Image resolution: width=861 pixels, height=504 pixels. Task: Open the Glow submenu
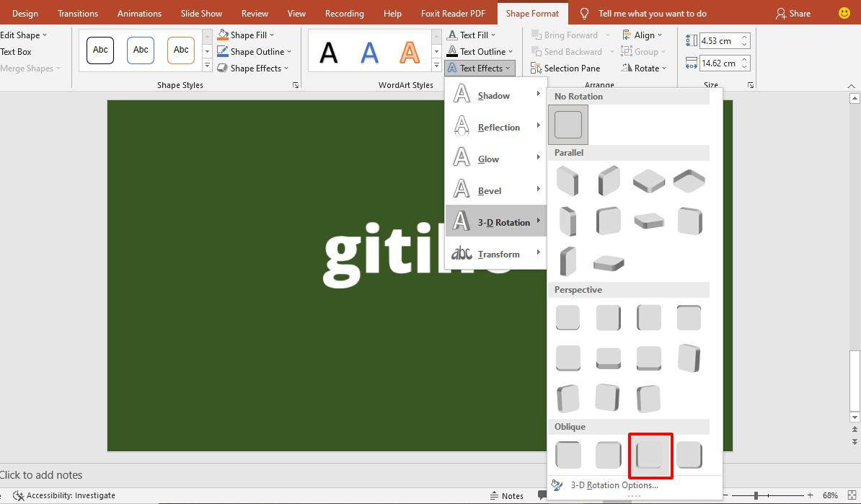(496, 158)
